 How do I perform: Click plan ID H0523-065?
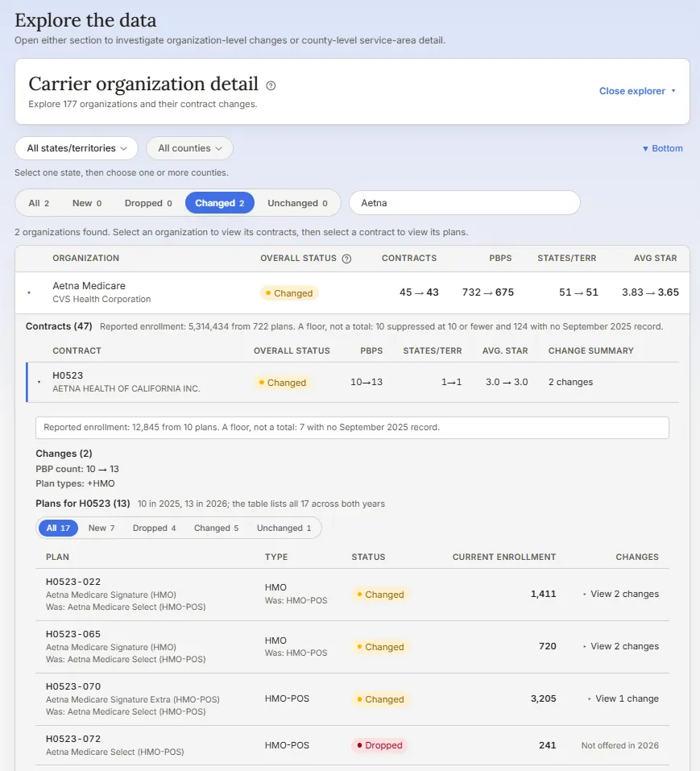coord(73,634)
